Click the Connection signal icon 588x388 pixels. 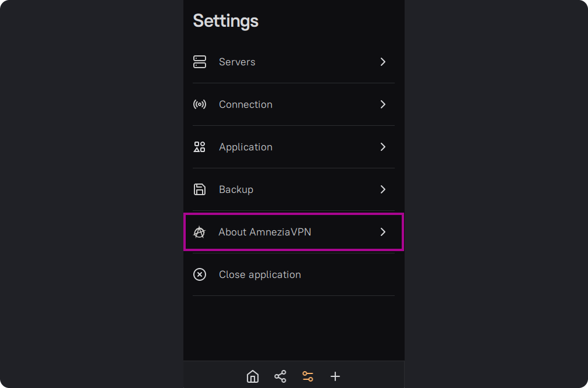pyautogui.click(x=200, y=104)
